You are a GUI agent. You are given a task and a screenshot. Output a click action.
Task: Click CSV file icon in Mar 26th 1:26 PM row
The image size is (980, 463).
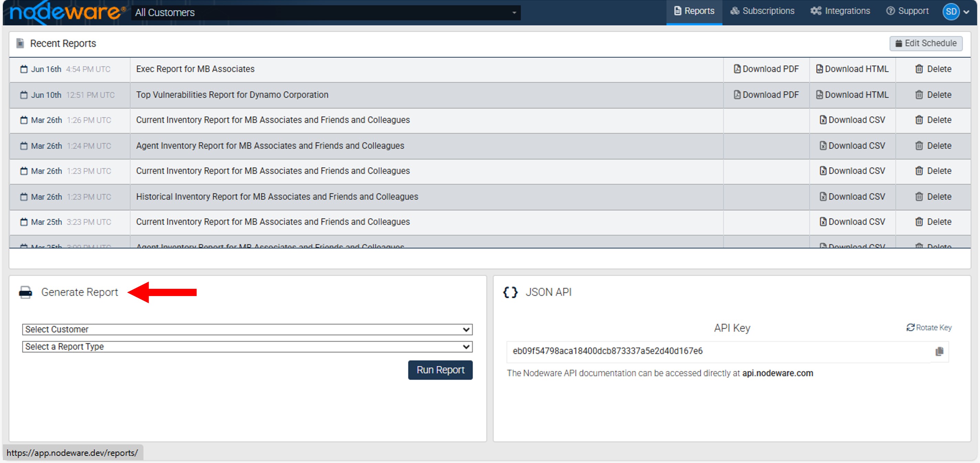pos(823,120)
